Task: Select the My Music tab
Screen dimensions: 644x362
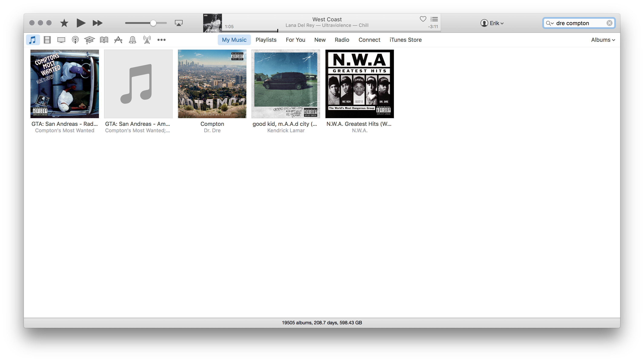Action: (x=234, y=40)
